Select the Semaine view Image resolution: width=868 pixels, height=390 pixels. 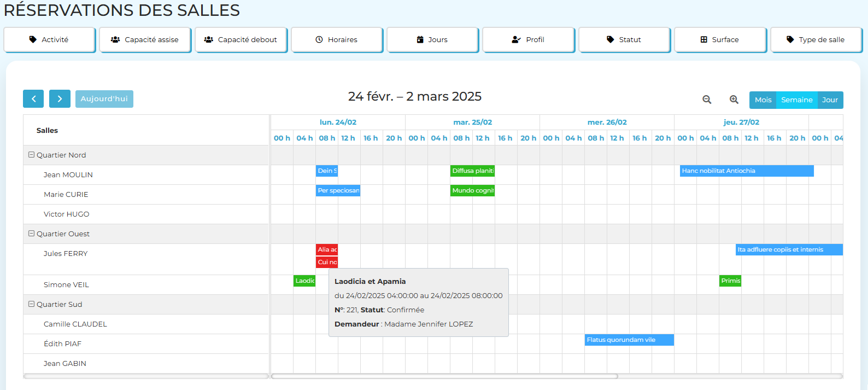coord(796,100)
